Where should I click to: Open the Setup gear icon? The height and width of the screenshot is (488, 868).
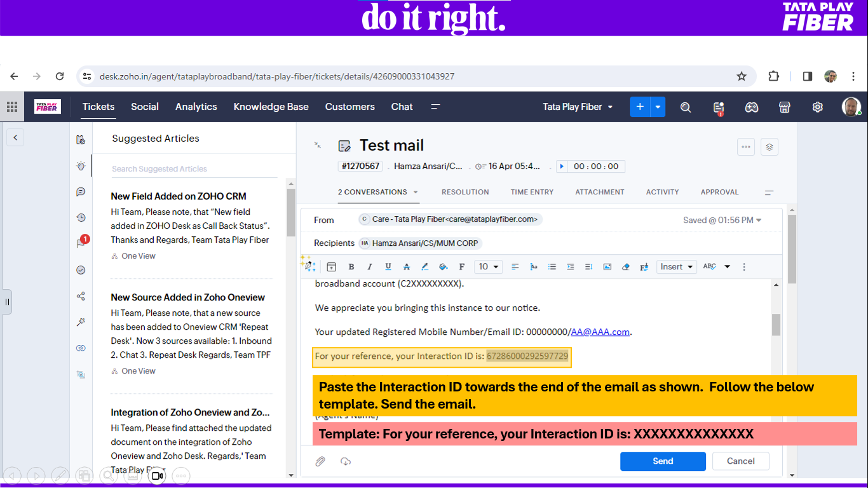pos(818,107)
